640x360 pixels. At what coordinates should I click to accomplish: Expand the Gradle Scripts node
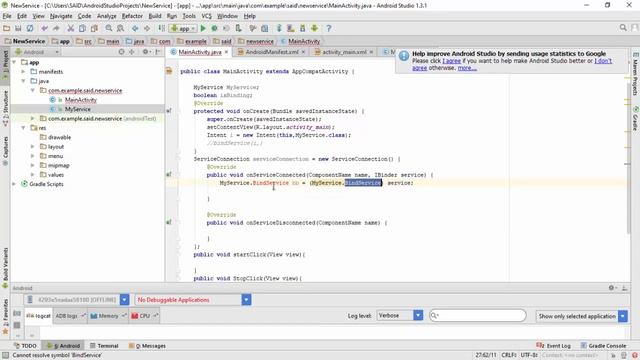tap(14, 184)
